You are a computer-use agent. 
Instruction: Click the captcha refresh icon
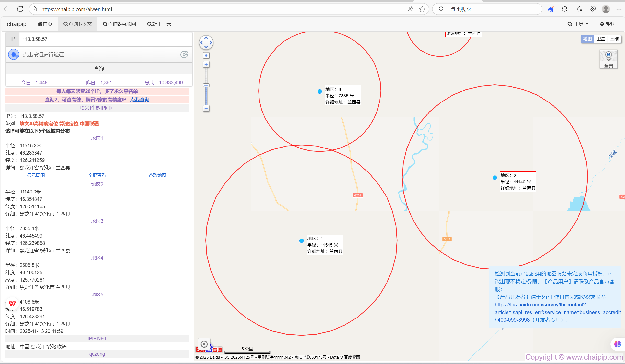click(x=184, y=55)
